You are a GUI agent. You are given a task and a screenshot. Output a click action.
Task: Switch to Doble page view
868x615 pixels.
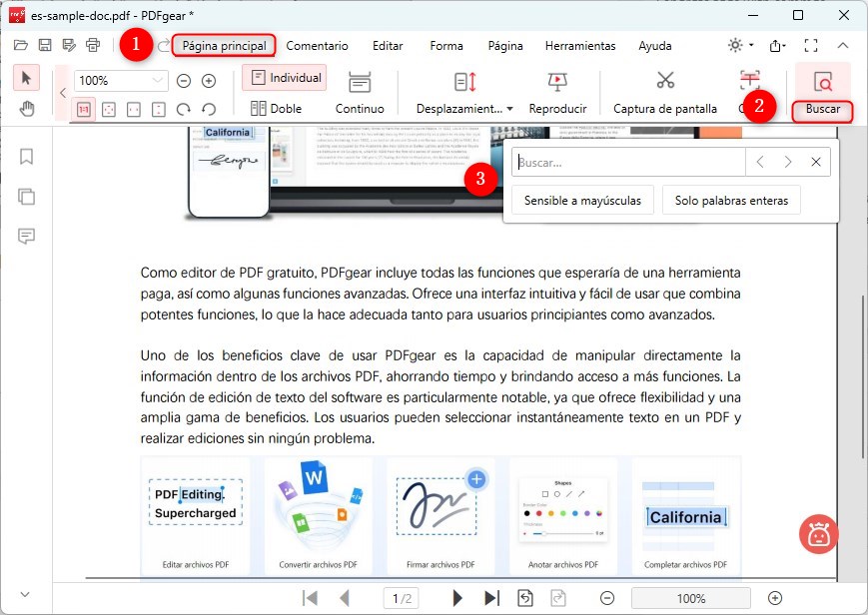pyautogui.click(x=276, y=109)
